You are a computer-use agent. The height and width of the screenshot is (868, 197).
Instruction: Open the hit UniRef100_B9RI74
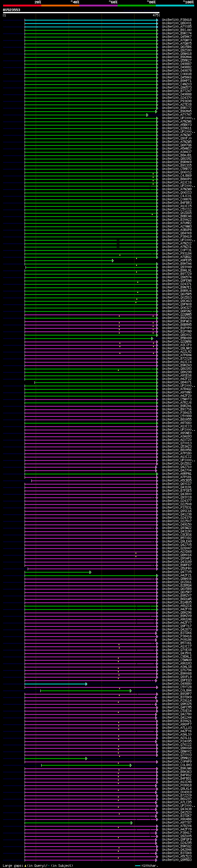[177, 33]
